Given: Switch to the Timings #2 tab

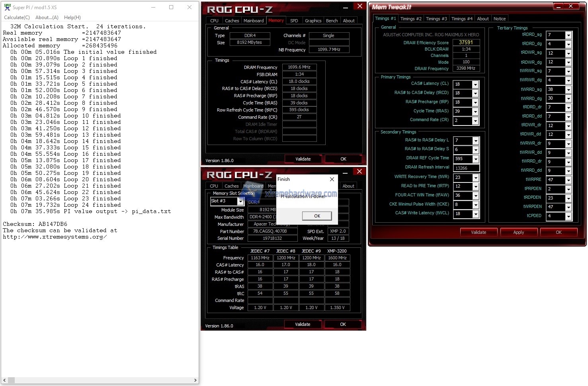Looking at the screenshot, I should pos(410,19).
